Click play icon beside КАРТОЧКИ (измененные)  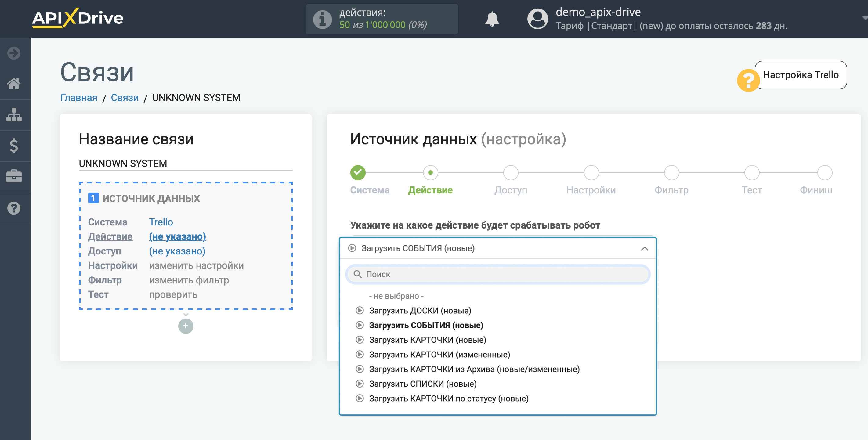click(360, 355)
